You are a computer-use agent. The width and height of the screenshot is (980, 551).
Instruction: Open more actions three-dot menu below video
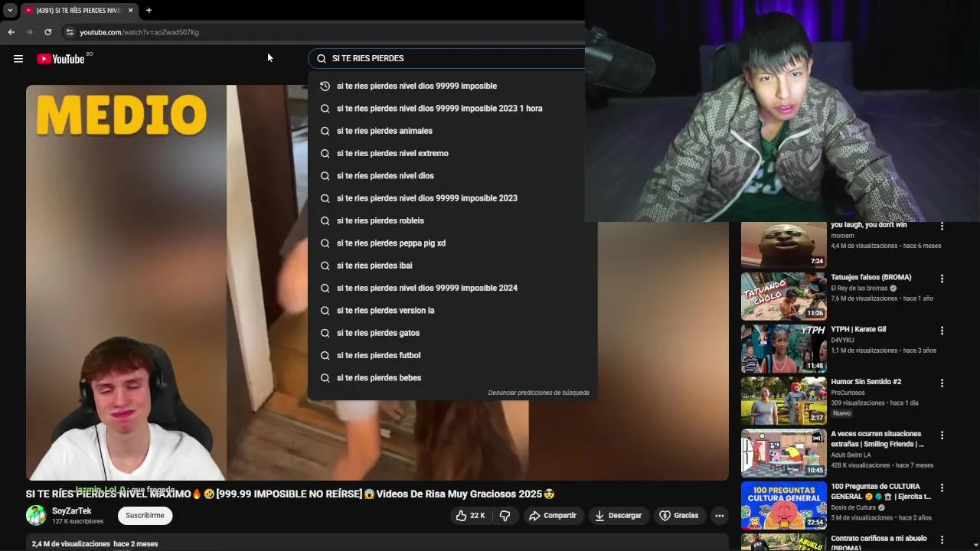(720, 516)
